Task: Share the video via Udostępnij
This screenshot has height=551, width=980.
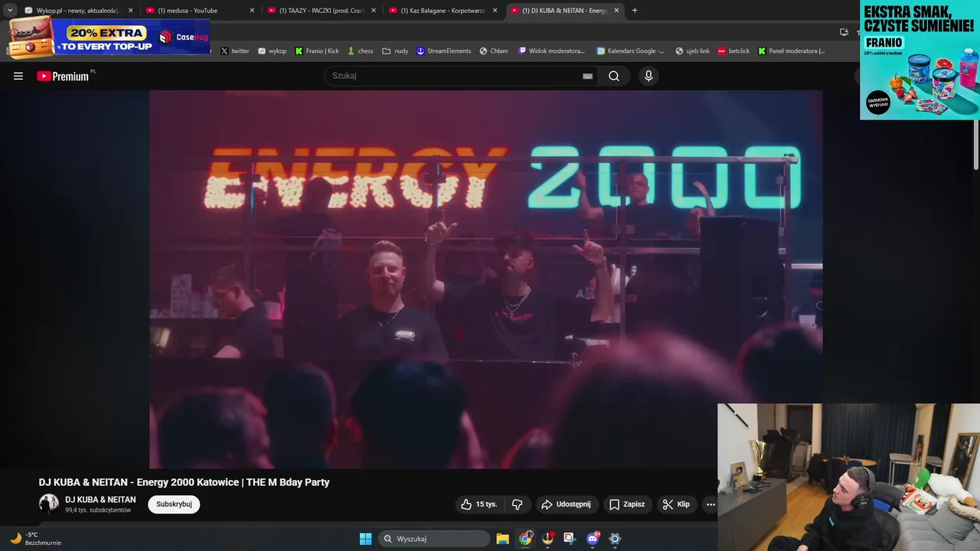Action: point(566,504)
